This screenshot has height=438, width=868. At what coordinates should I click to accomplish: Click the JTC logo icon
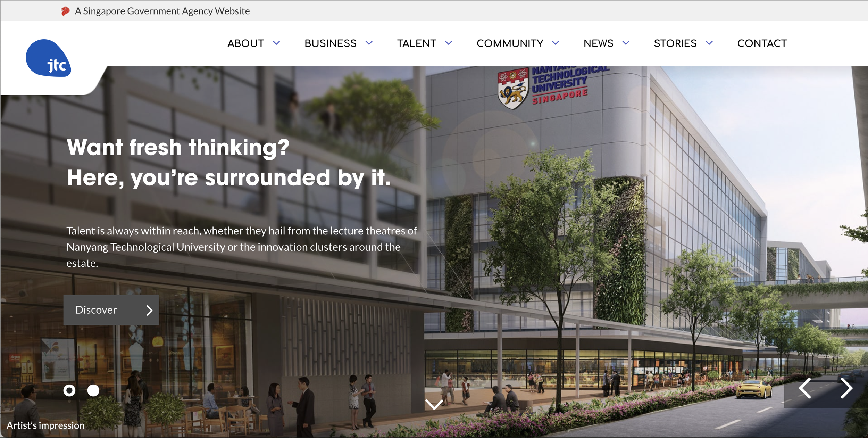[49, 58]
